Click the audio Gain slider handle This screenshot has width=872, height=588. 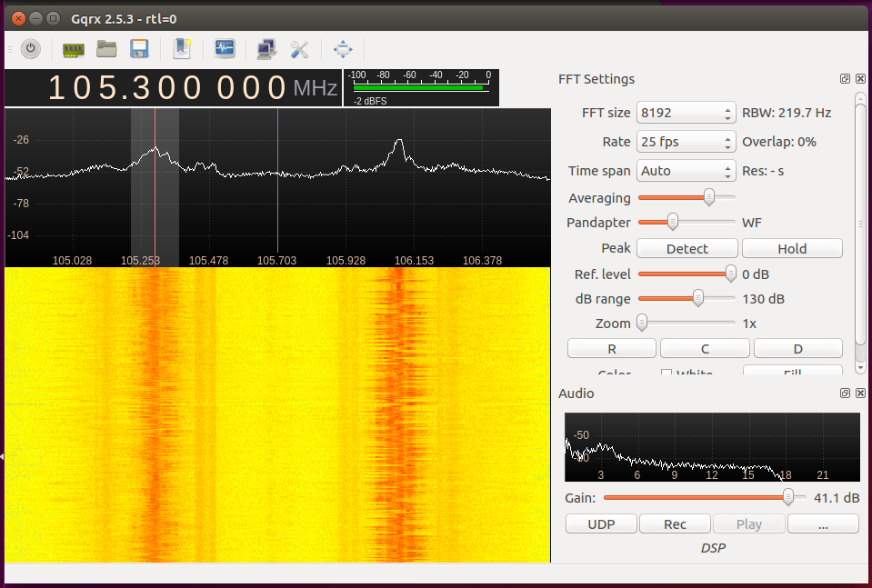(788, 497)
